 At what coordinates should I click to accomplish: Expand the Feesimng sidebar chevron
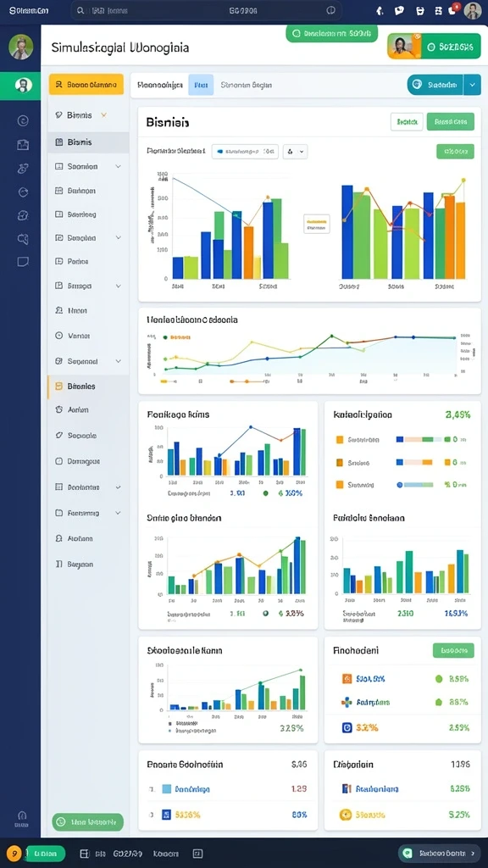click(x=118, y=513)
